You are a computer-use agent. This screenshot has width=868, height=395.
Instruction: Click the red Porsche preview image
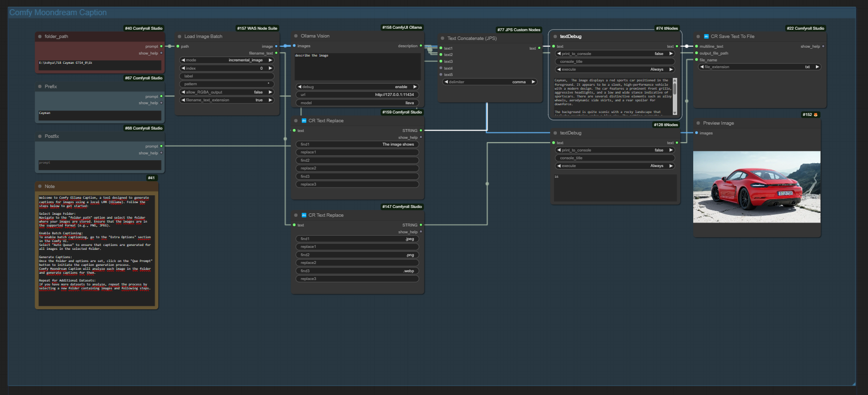[757, 187]
